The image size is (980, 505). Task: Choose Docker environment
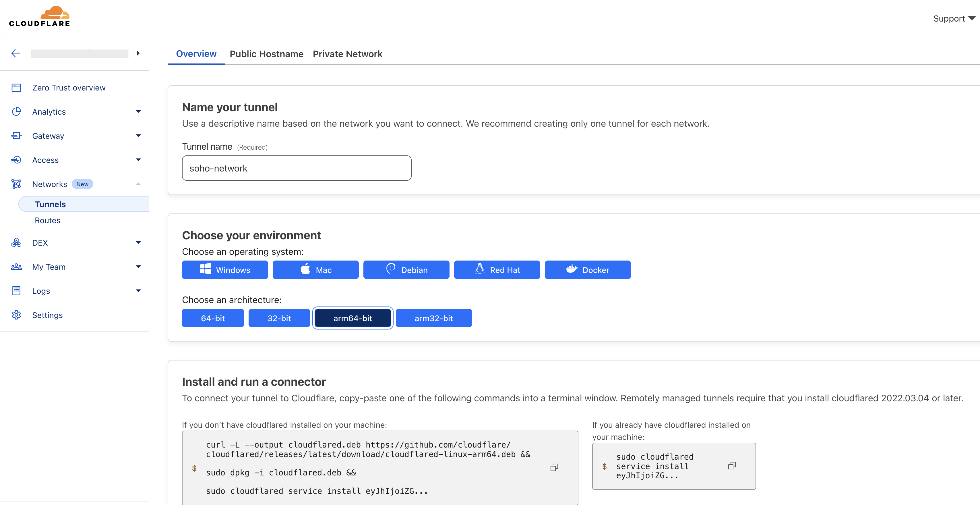click(588, 270)
